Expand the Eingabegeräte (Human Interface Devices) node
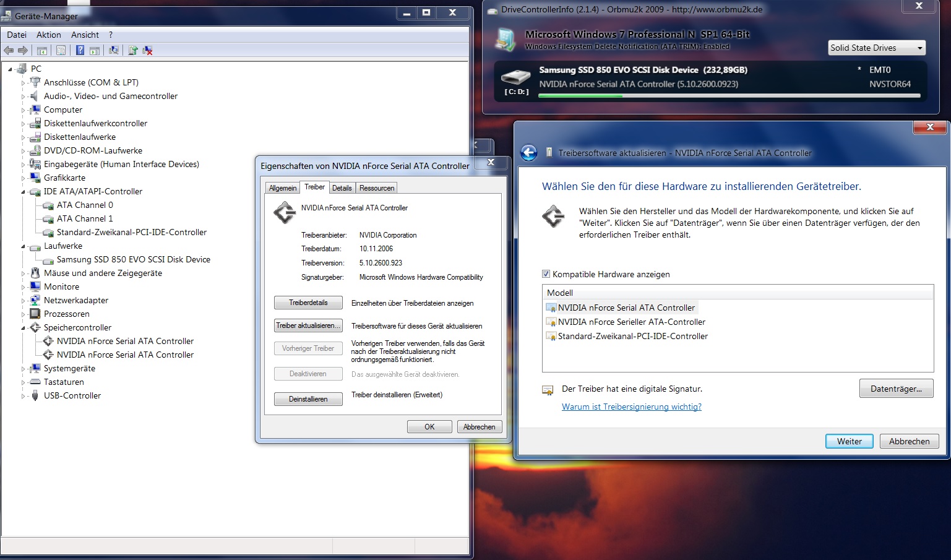The height and width of the screenshot is (560, 951). point(24,164)
